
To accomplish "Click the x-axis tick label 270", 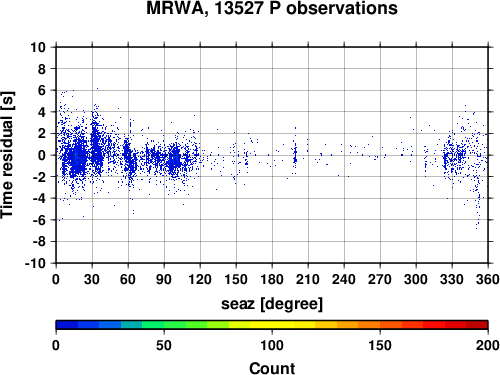I will tap(380, 279).
